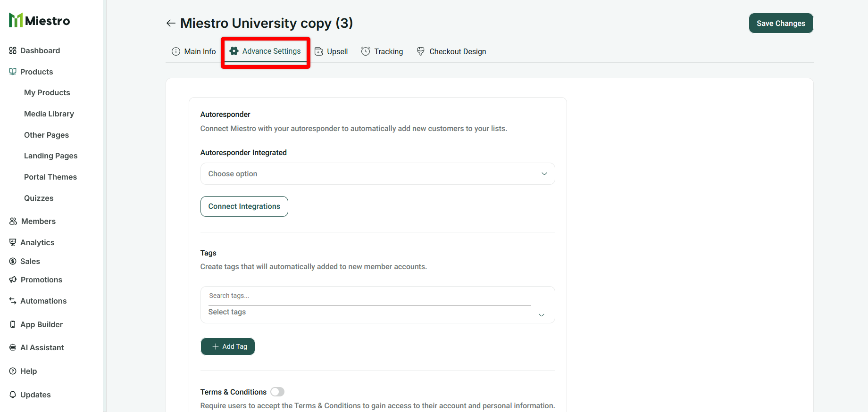Image resolution: width=868 pixels, height=412 pixels.
Task: Open the Choose option chevron arrow
Action: (544, 174)
